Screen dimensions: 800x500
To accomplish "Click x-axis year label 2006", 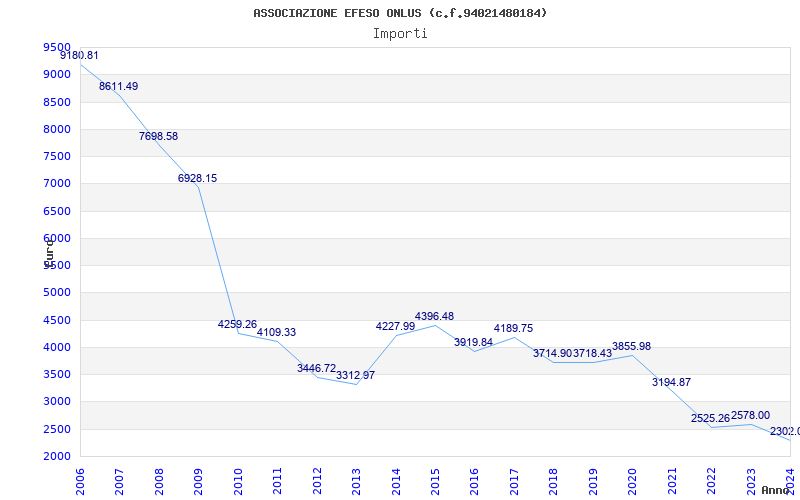I will point(80,482).
